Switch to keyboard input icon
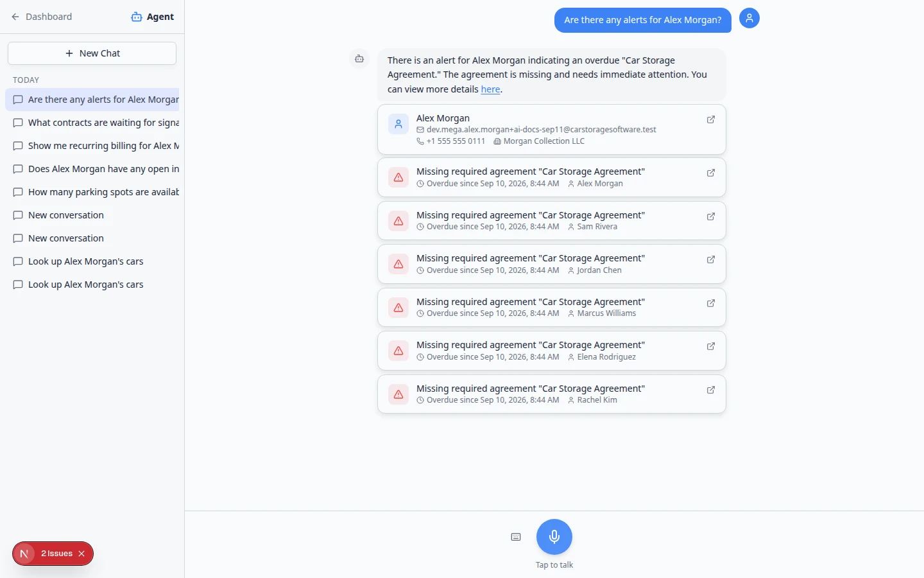 (x=516, y=537)
